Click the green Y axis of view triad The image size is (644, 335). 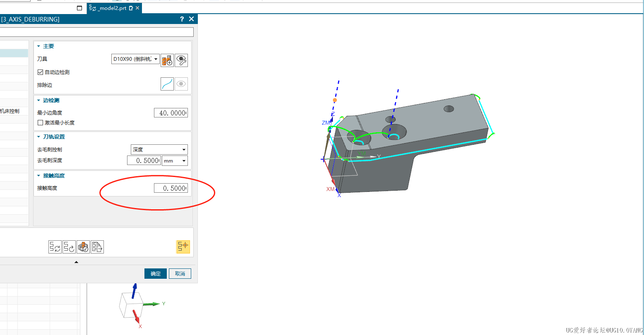pos(152,304)
